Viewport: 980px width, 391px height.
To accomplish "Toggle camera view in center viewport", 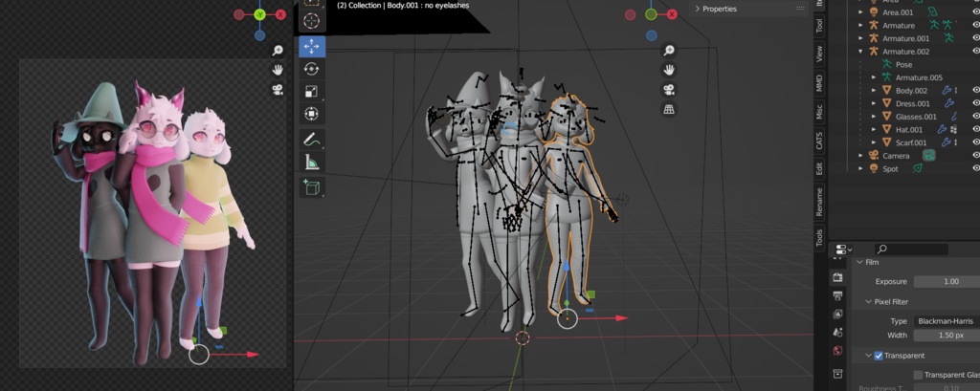I will (669, 89).
